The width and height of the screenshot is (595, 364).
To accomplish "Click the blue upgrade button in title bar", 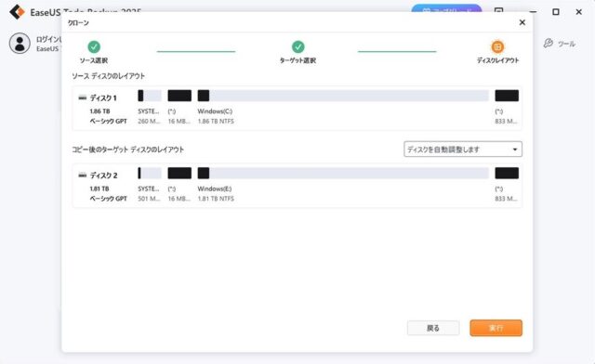I will click(x=446, y=9).
